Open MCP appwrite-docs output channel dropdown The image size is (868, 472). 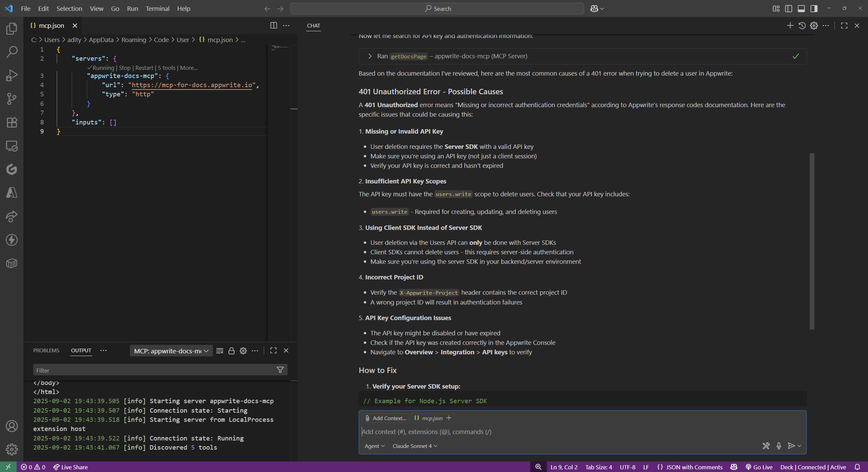tap(171, 351)
